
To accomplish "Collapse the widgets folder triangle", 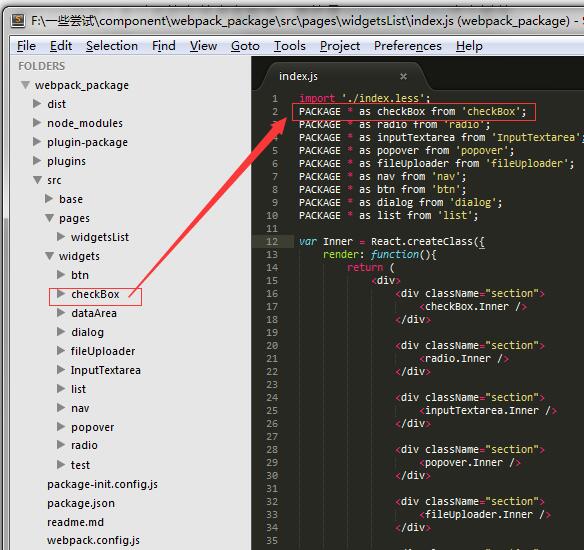I will [x=50, y=256].
